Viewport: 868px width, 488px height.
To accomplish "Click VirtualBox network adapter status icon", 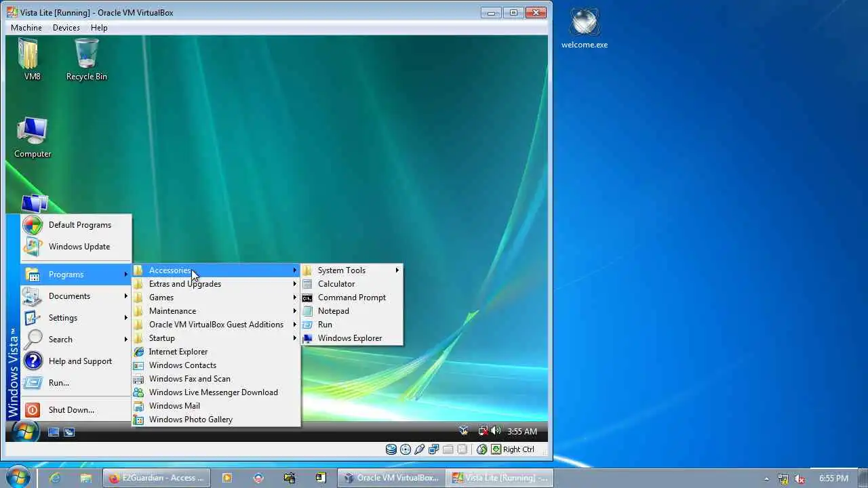I will click(x=434, y=449).
